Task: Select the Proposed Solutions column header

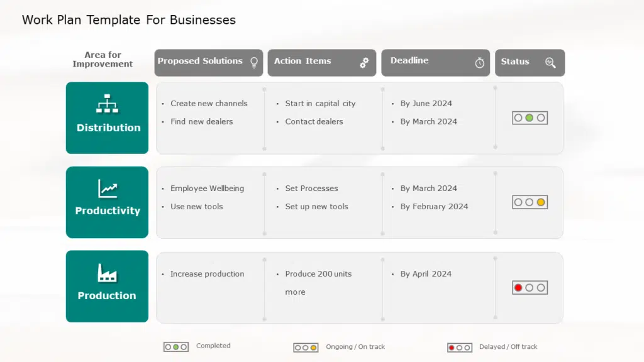Action: [208, 62]
